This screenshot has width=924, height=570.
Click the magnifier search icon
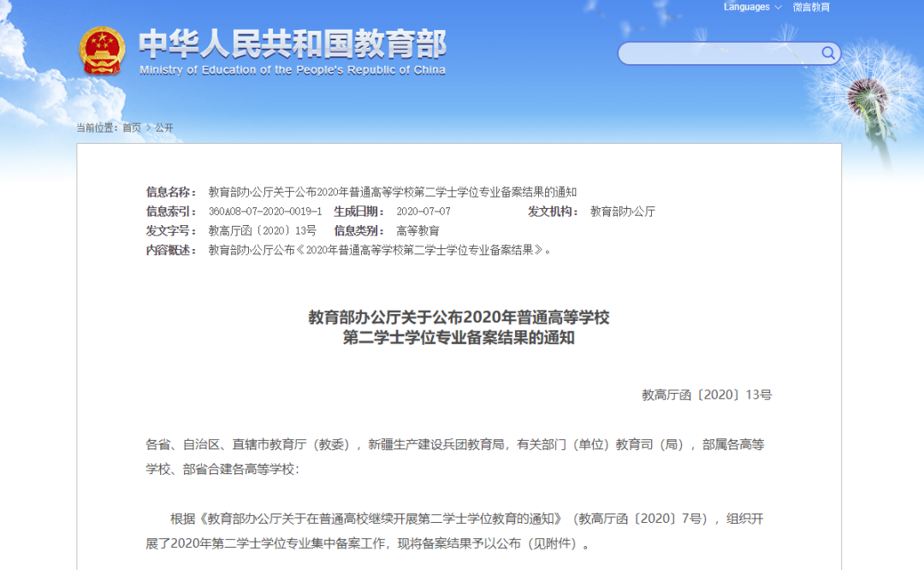click(x=827, y=54)
